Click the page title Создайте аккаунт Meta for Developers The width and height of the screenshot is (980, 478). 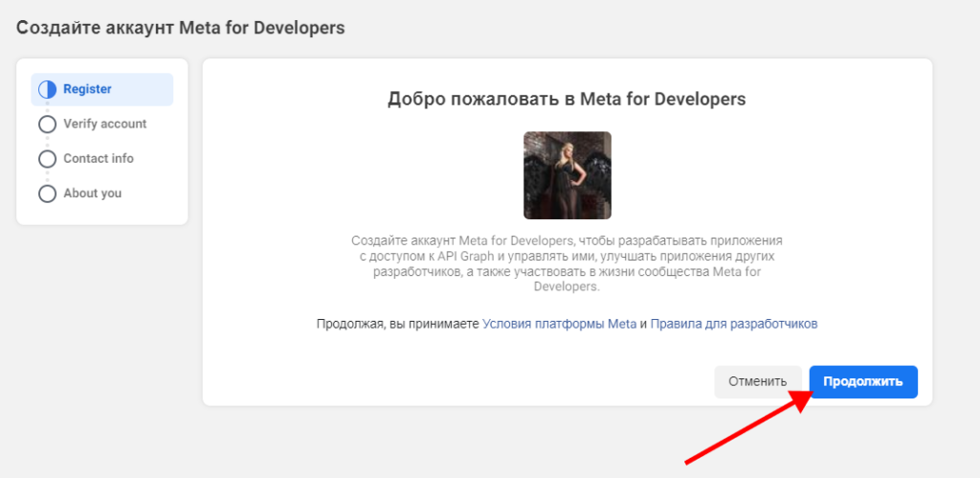pos(180,28)
